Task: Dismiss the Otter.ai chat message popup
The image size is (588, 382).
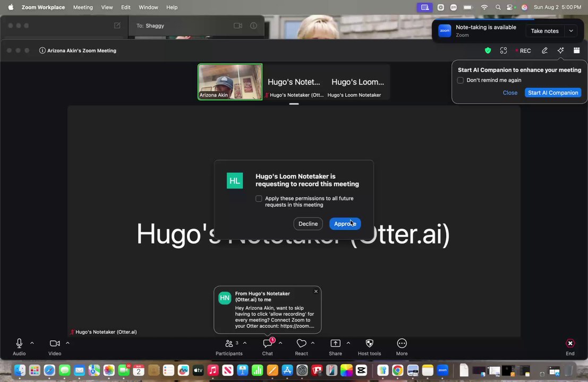Action: pos(316,291)
